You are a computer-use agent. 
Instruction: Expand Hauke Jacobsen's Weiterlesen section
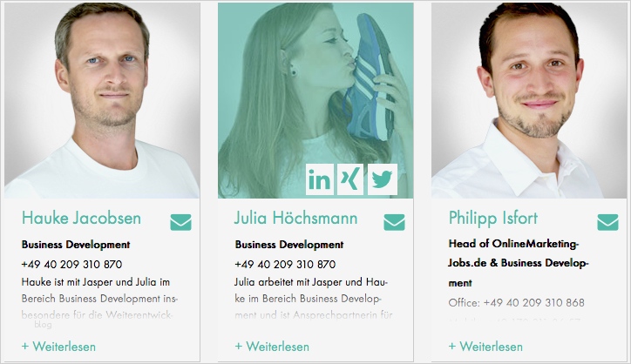58,347
